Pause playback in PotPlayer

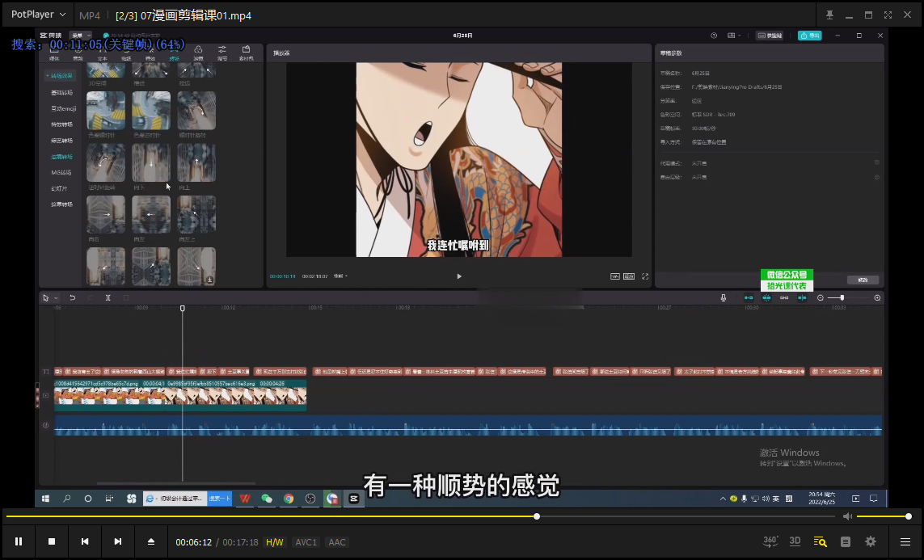pyautogui.click(x=19, y=541)
